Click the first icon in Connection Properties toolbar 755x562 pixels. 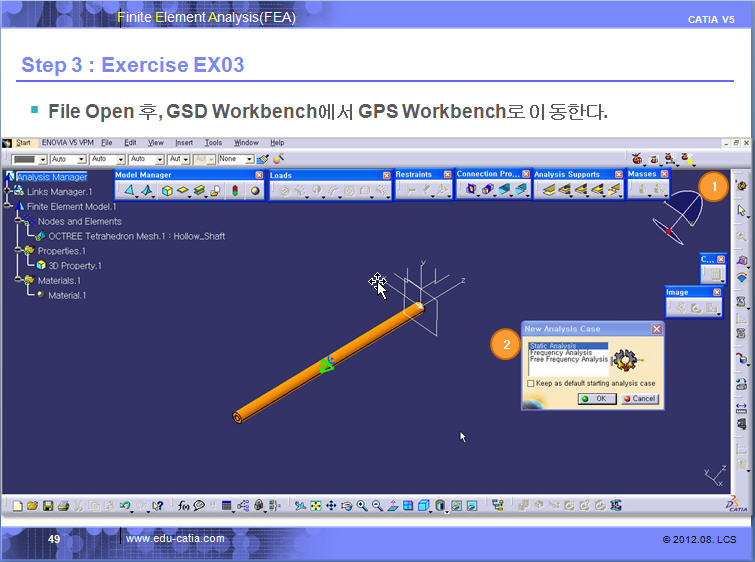(x=468, y=189)
